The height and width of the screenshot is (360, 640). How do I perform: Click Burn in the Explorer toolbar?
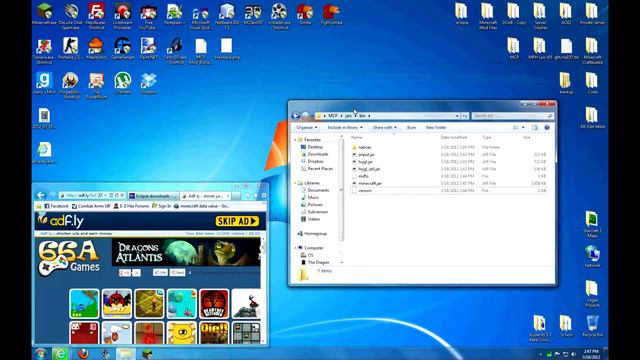point(411,128)
